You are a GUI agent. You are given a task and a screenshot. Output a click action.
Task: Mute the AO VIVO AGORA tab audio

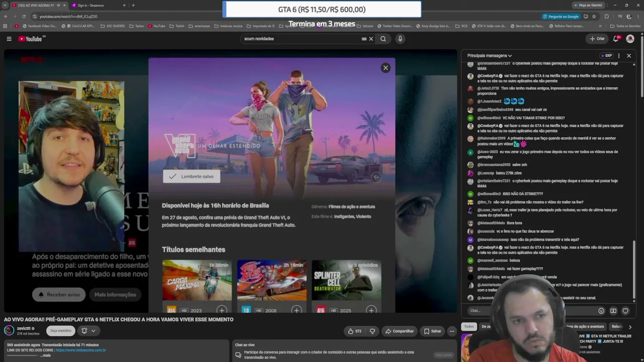[x=58, y=5]
